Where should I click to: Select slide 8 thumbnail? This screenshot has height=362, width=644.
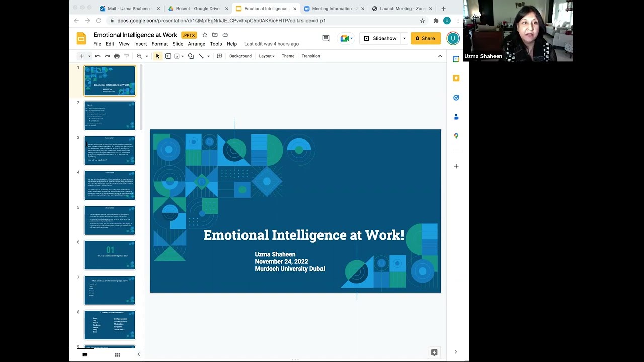pos(110,325)
